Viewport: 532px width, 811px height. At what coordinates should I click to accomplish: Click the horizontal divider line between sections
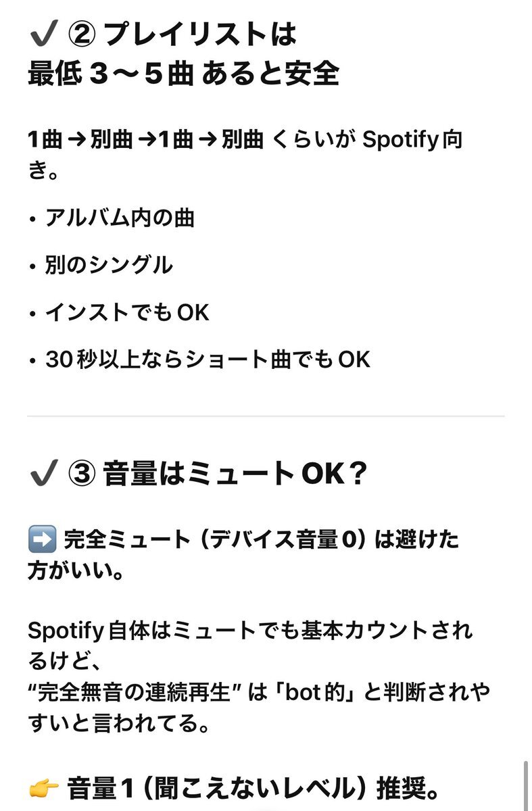pyautogui.click(x=266, y=416)
